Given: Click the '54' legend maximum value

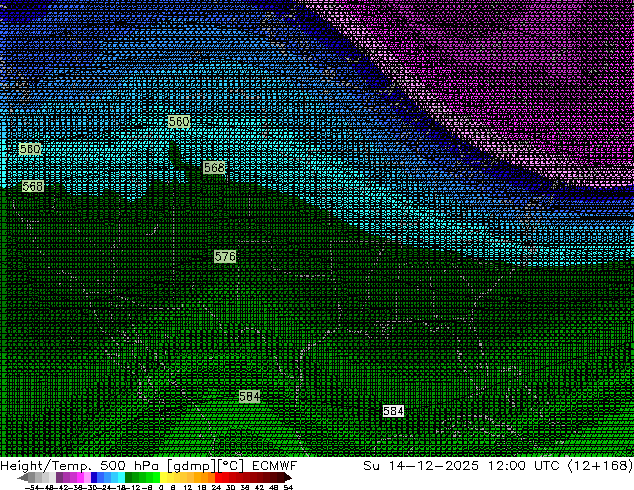Looking at the screenshot, I should (288, 488).
